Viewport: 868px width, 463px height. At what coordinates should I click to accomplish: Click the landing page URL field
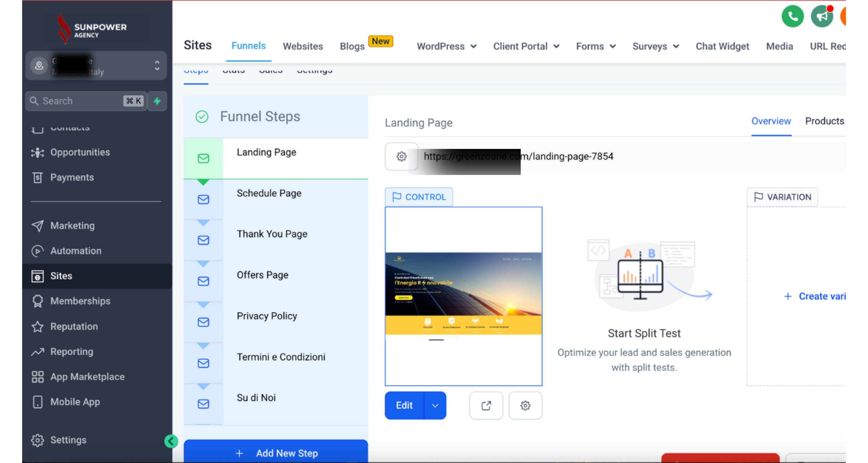click(x=632, y=156)
